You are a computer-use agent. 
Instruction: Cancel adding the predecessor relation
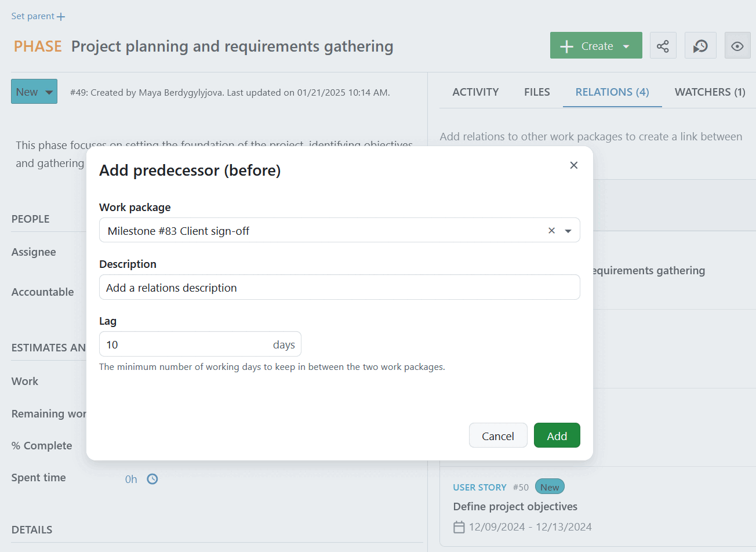tap(498, 435)
